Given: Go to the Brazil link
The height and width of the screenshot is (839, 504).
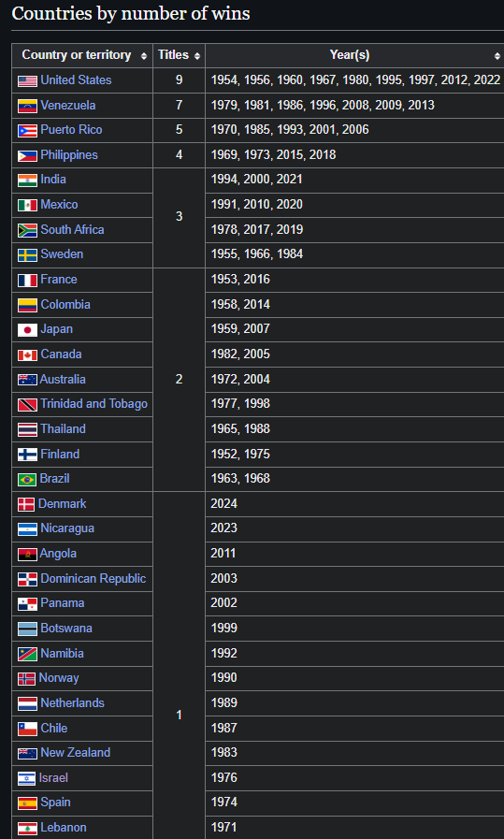Looking at the screenshot, I should pyautogui.click(x=54, y=478).
